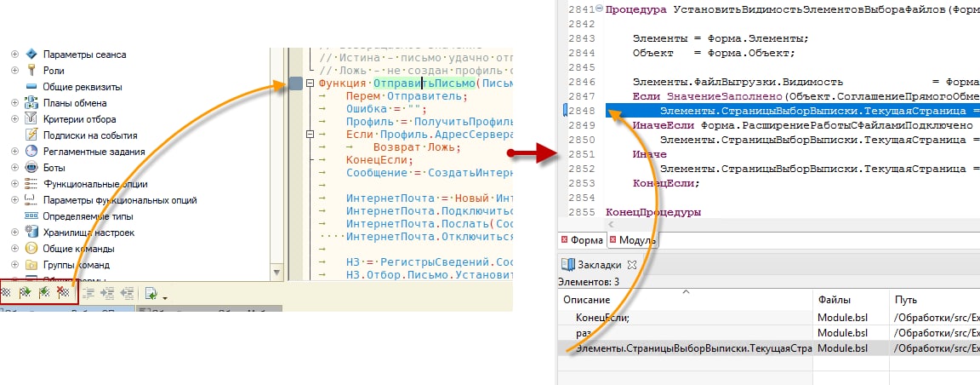Click scroll-down arrow of configuration tree scrollbar
Viewport: 980px width, 385px height.
click(x=276, y=273)
